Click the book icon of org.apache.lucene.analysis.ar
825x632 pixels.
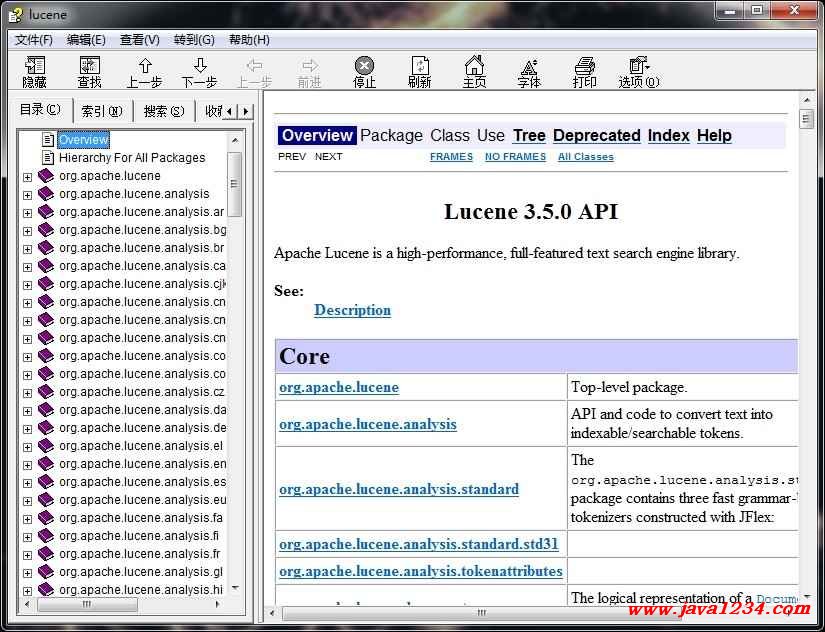[x=46, y=212]
